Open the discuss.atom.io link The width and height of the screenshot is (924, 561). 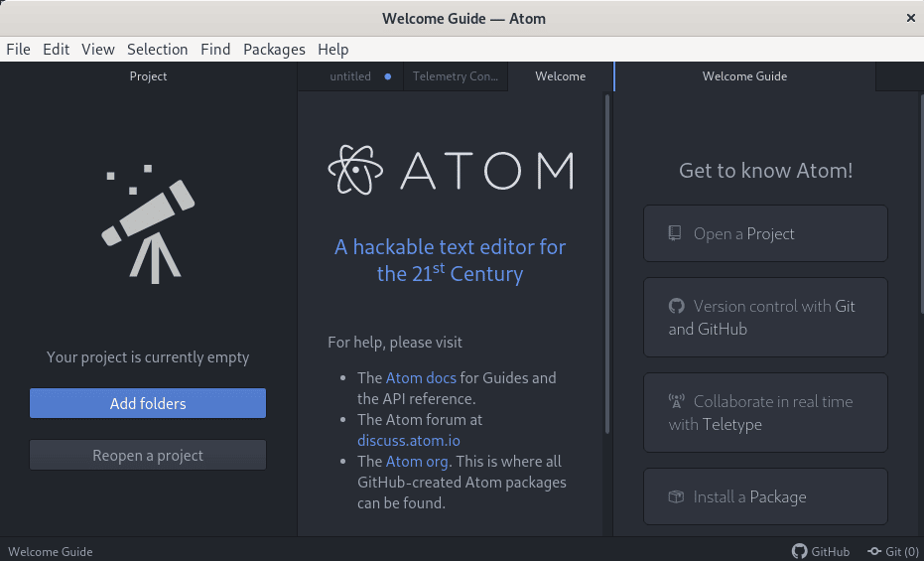pos(408,441)
